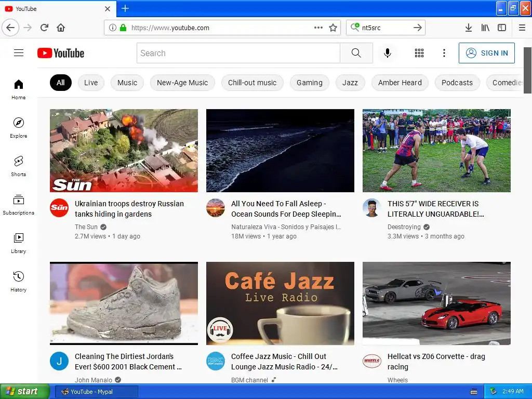Open the John Manalo channel avatar
The width and height of the screenshot is (532, 399).
[x=59, y=361]
